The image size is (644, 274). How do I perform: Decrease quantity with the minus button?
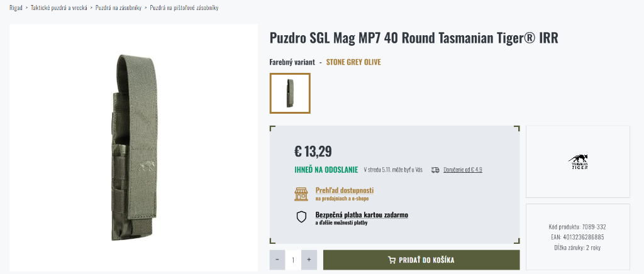click(x=277, y=260)
